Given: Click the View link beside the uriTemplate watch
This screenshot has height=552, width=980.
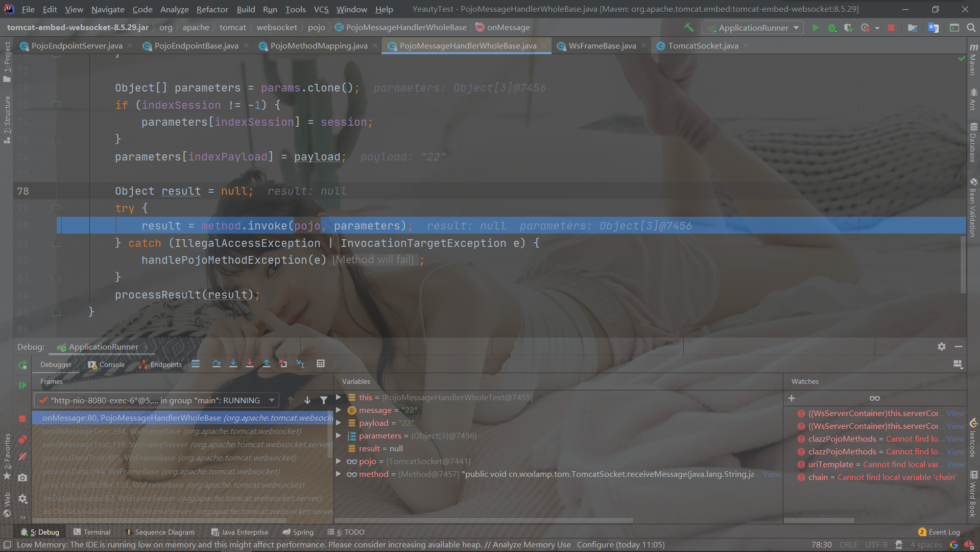Looking at the screenshot, I should pyautogui.click(x=955, y=465).
